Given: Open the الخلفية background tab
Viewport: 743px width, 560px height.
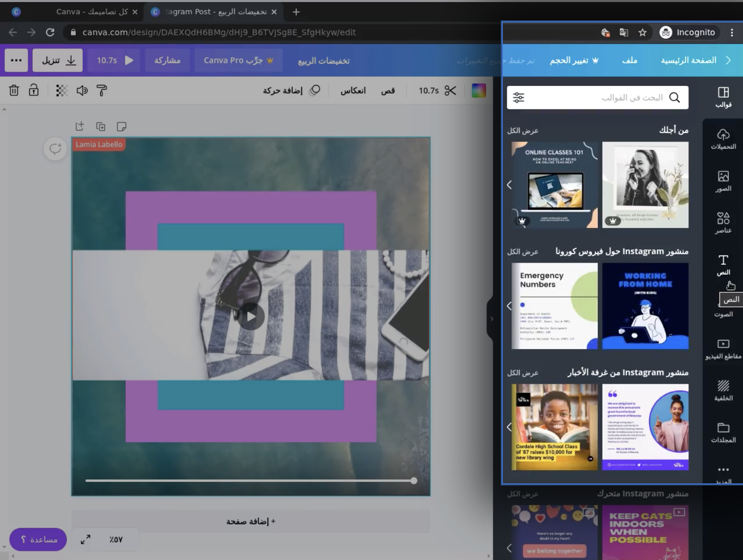Looking at the screenshot, I should click(723, 391).
